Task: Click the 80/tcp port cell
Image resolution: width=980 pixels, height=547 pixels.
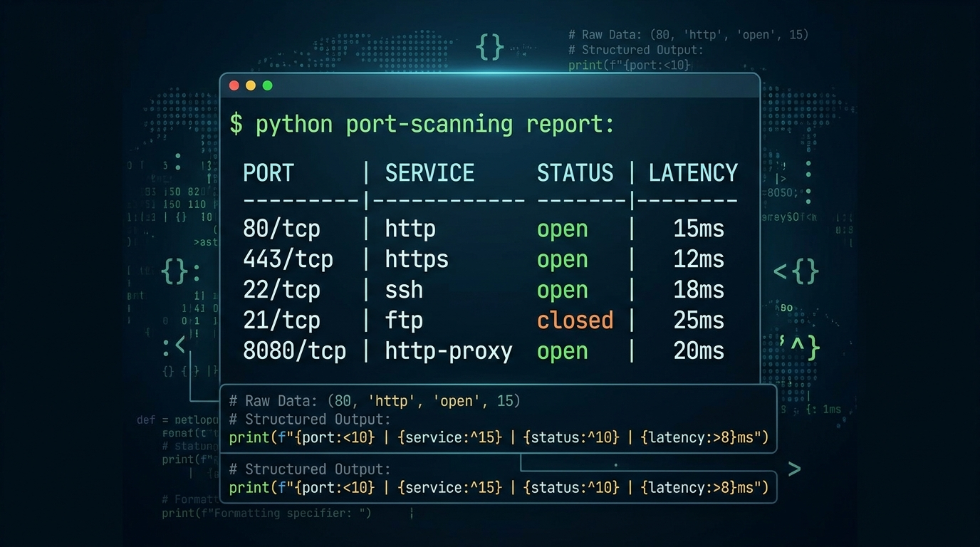Action: (281, 229)
